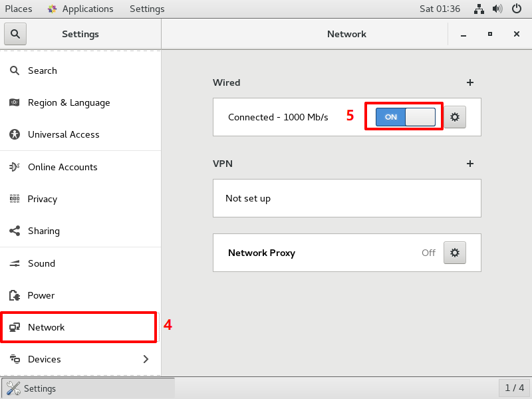Open Settings menu in top bar

click(x=147, y=9)
